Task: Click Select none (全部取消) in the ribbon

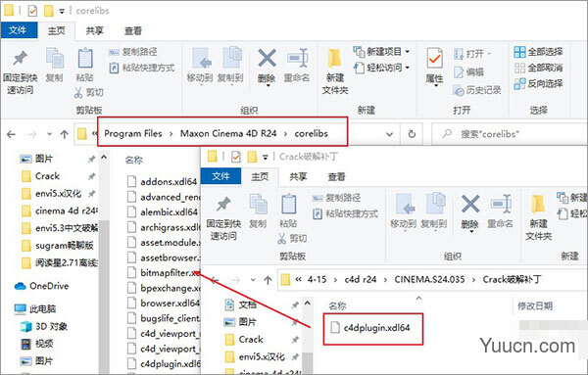Action: [x=538, y=68]
